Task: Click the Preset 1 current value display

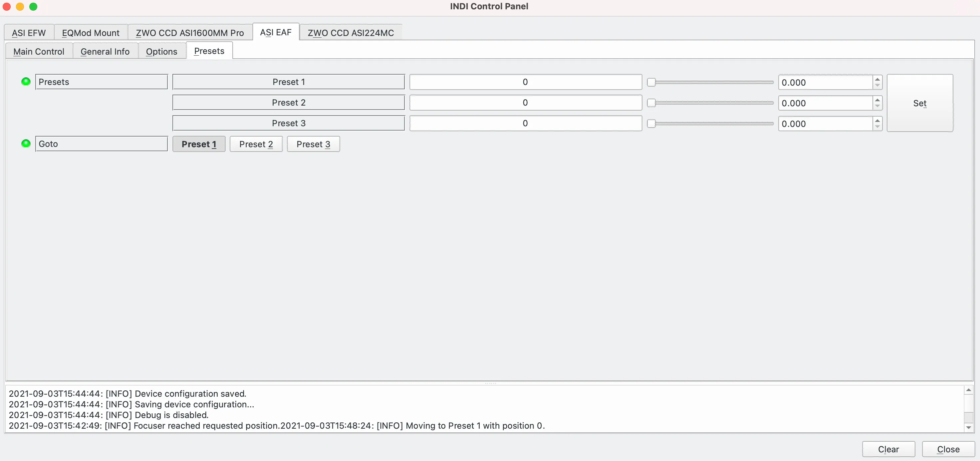Action: pos(525,82)
